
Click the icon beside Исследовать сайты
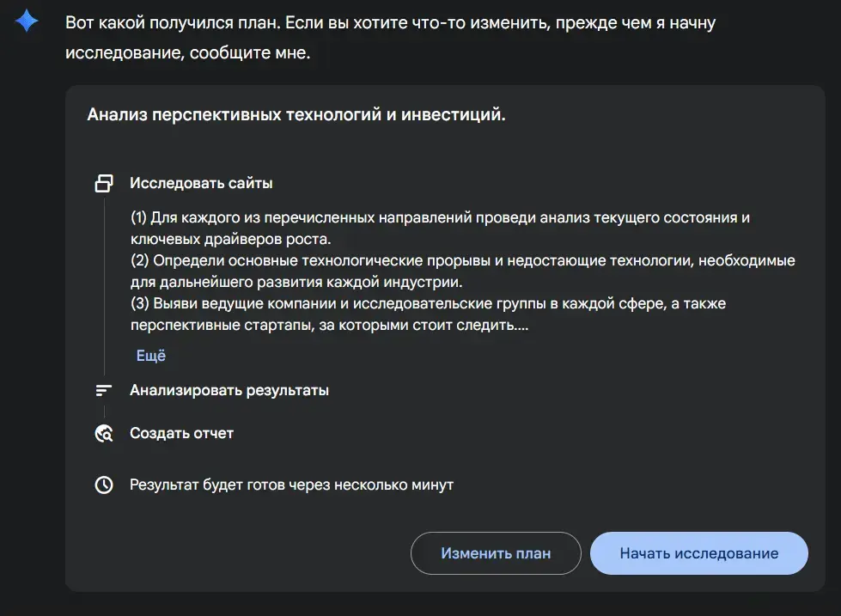[x=104, y=183]
